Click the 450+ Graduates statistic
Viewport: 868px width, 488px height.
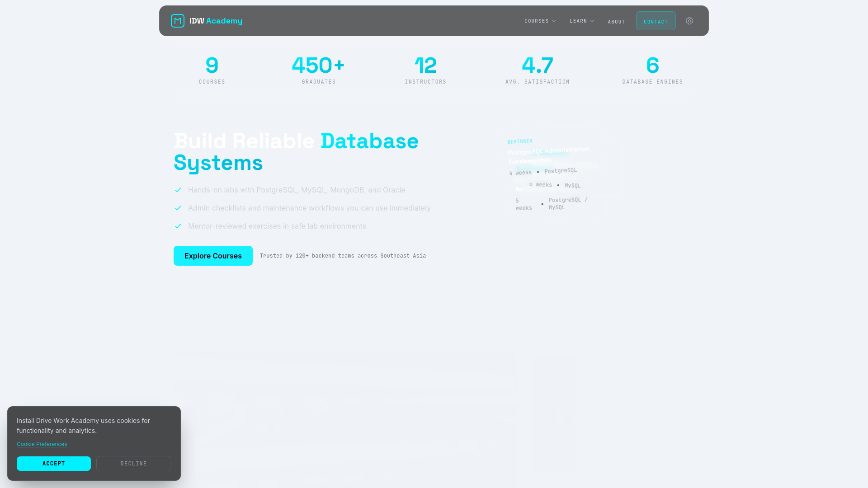pyautogui.click(x=319, y=70)
